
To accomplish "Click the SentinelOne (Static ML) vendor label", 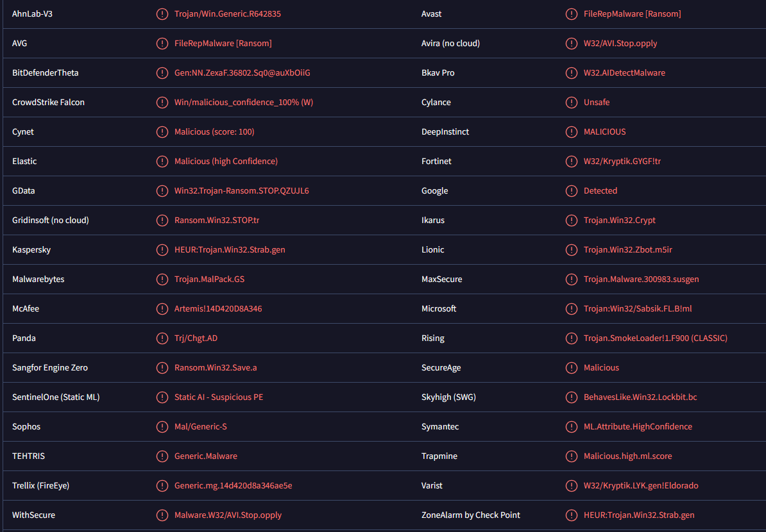I will (x=56, y=397).
